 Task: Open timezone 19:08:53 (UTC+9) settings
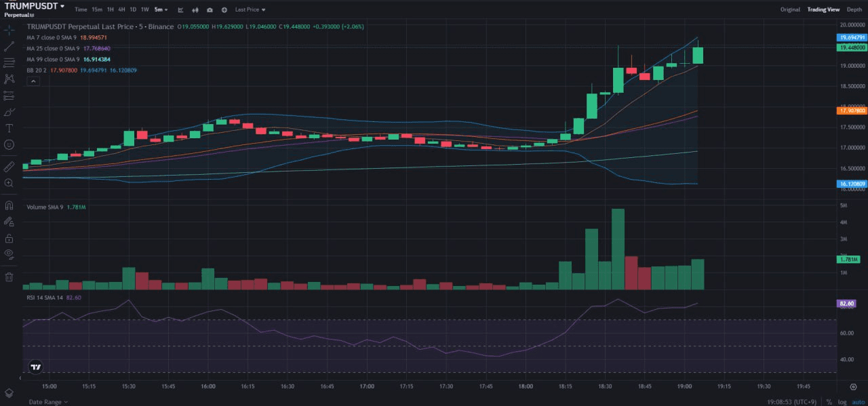[792, 401]
